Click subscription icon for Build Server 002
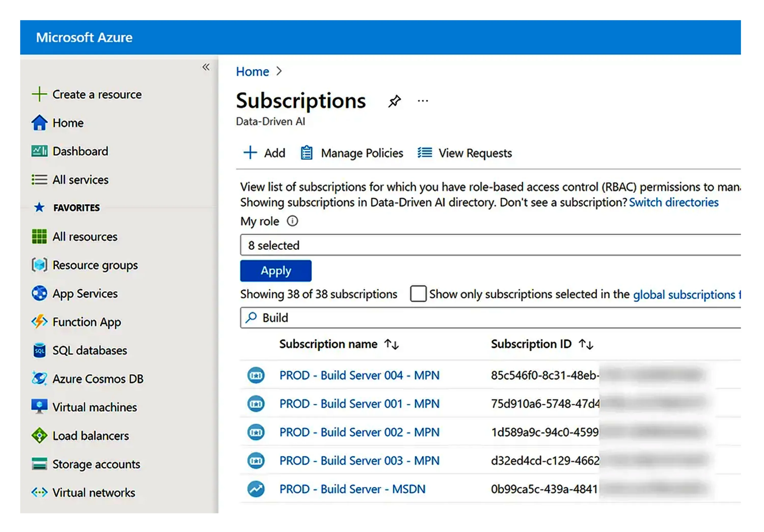The height and width of the screenshot is (532, 764). (256, 432)
